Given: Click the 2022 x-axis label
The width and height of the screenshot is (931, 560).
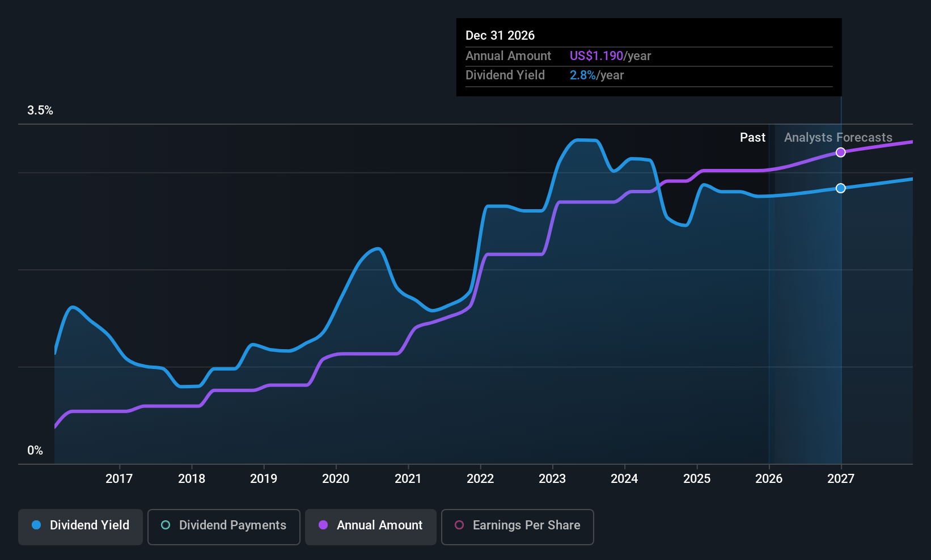Looking at the screenshot, I should click(x=480, y=479).
